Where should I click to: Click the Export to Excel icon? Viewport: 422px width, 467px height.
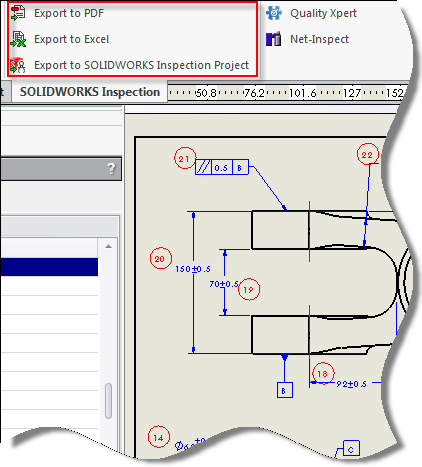[x=18, y=39]
